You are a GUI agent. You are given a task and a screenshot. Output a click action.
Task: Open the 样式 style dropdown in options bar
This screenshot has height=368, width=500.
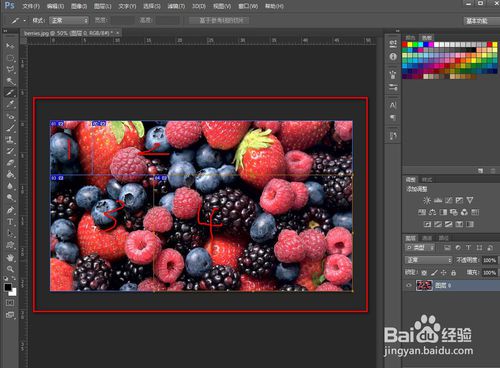[69, 20]
